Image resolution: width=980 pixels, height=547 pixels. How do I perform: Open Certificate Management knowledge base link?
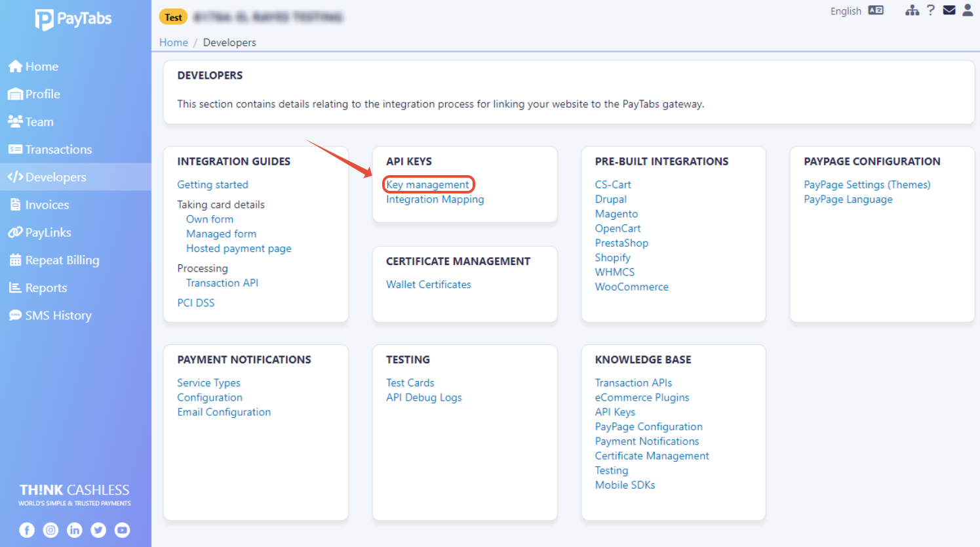(652, 456)
